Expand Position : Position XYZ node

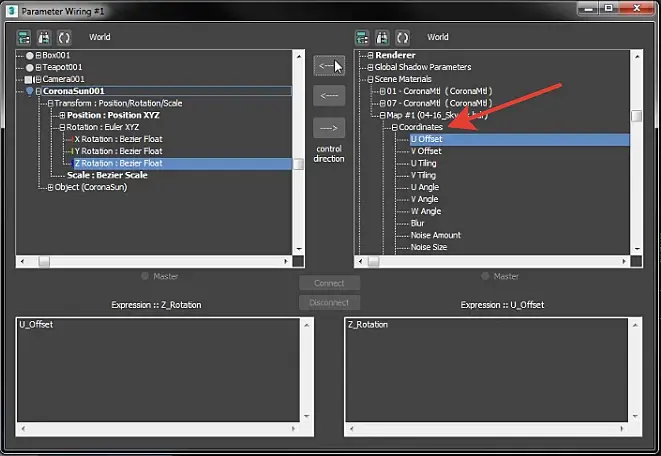[x=62, y=115]
